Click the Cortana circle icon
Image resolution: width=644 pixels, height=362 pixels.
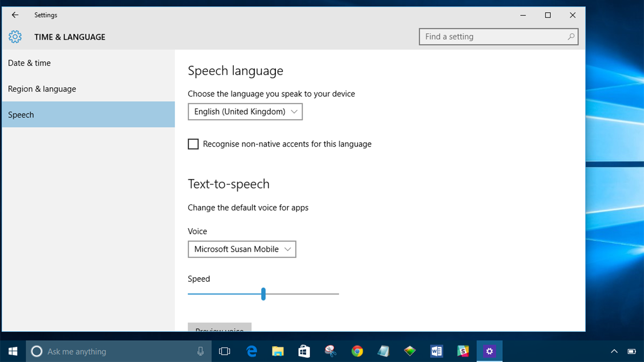point(37,351)
